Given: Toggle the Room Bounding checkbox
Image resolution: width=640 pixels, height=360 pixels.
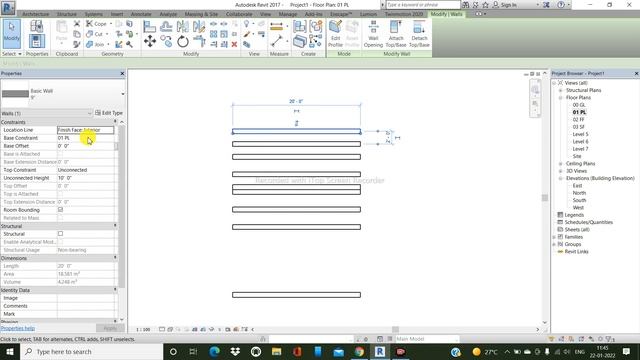Looking at the screenshot, I should [60, 210].
